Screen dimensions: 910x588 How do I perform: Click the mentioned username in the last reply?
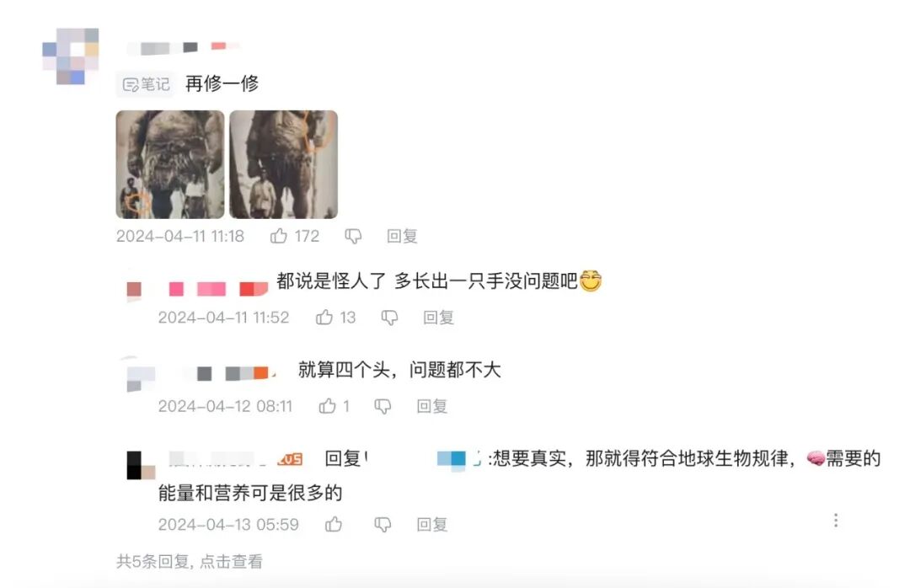click(424, 458)
